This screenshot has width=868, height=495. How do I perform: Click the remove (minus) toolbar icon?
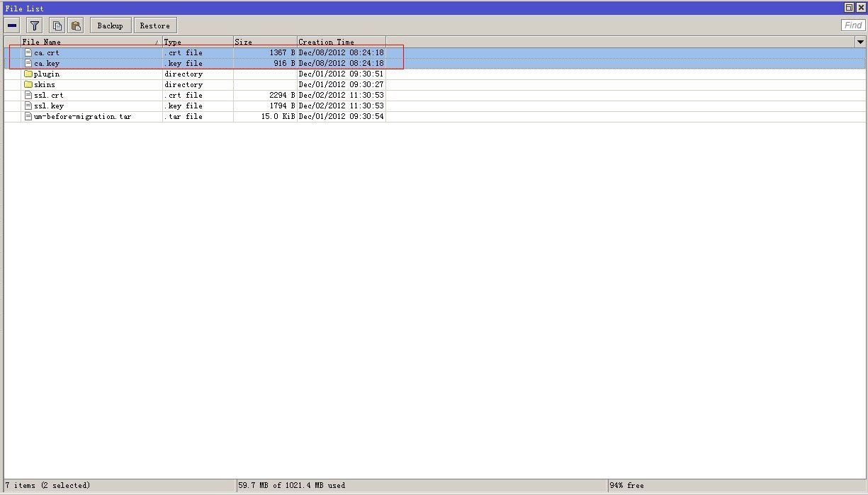point(12,25)
